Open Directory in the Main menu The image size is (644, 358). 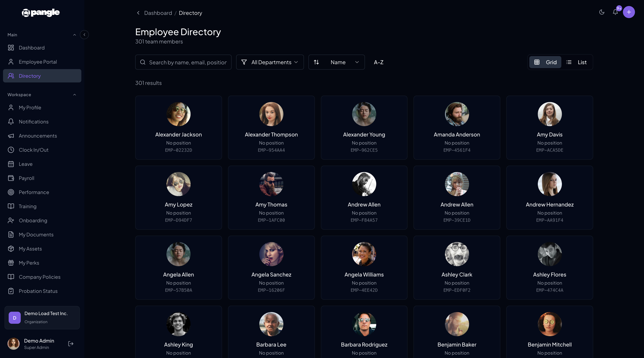[30, 76]
